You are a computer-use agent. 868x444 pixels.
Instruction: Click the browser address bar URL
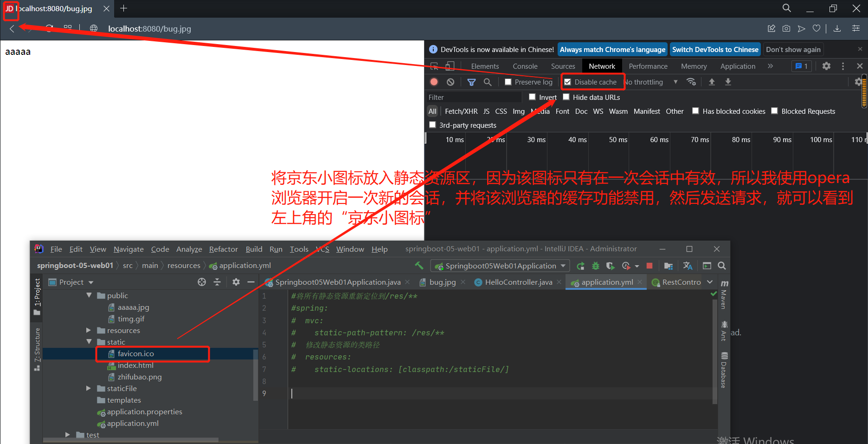tap(149, 28)
